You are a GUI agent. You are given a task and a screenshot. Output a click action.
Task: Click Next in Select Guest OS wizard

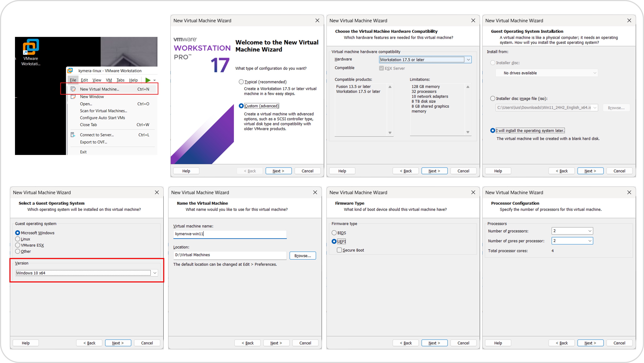click(118, 343)
